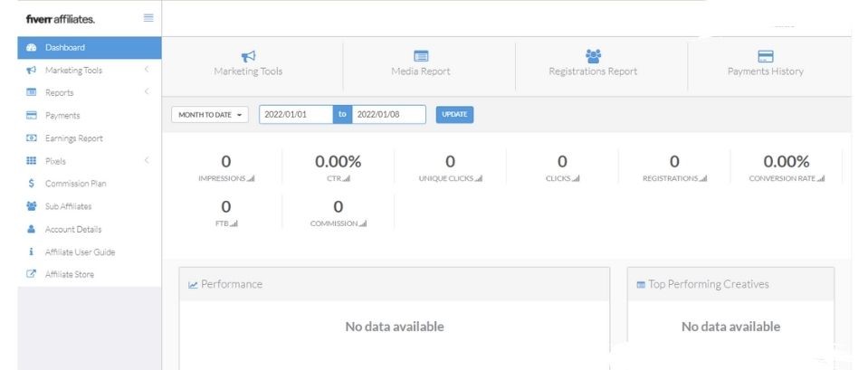868x370 pixels.
Task: Click the end date field 2022/01/08
Action: (387, 115)
